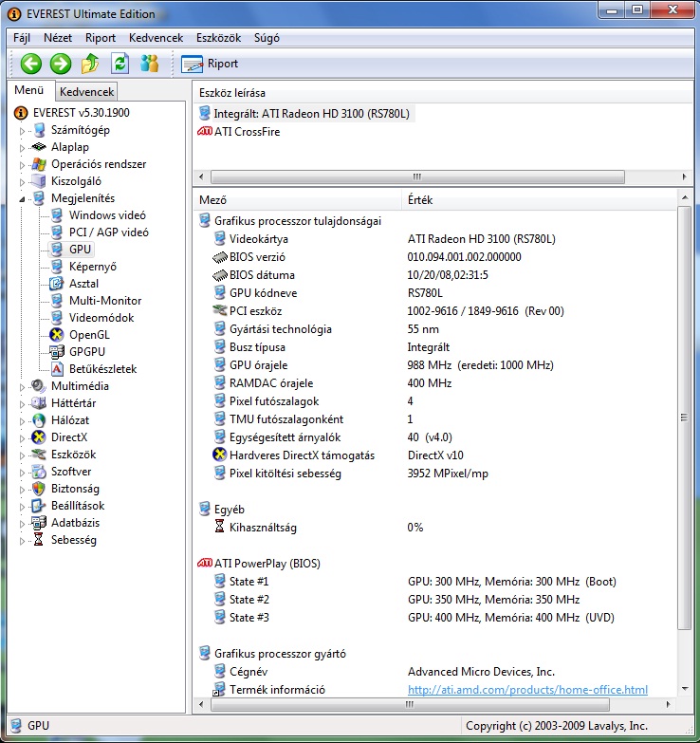Open the Nézet menu

[58, 38]
